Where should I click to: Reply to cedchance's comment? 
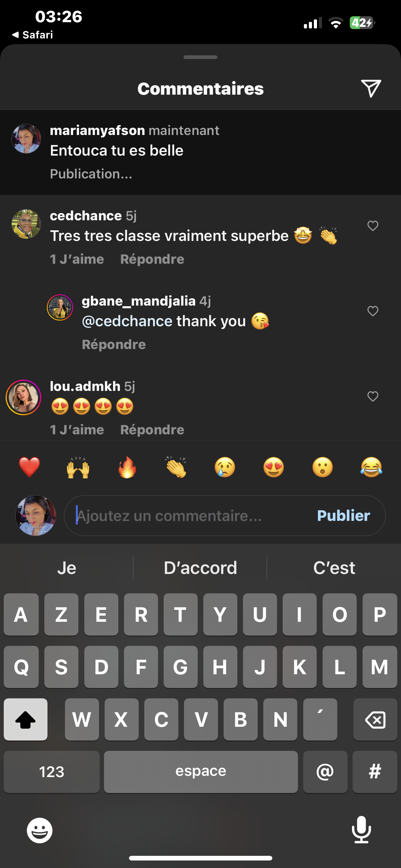click(x=152, y=259)
